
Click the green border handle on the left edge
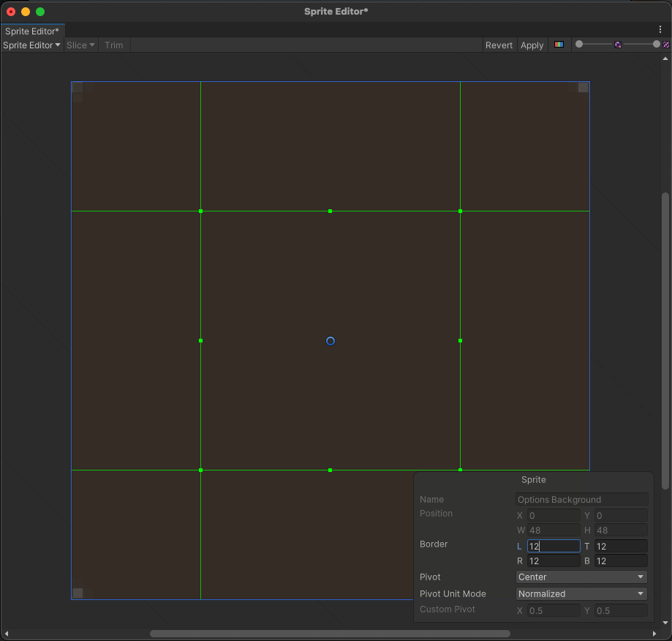(200, 340)
